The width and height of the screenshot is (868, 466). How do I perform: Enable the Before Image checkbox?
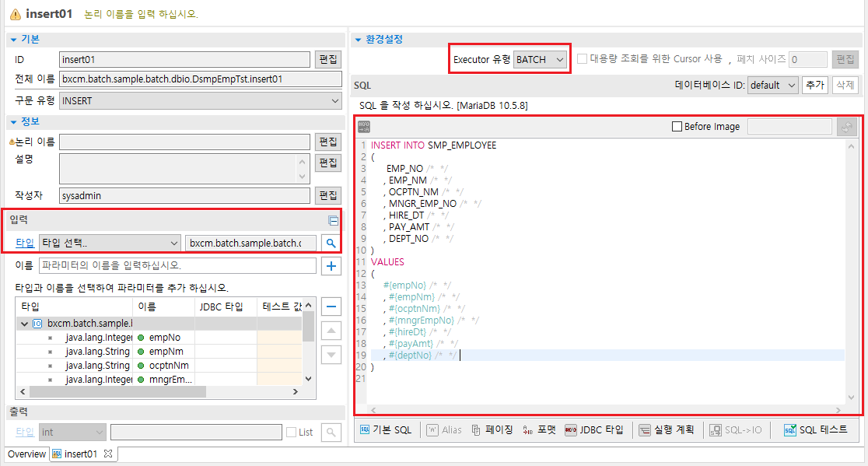[677, 126]
